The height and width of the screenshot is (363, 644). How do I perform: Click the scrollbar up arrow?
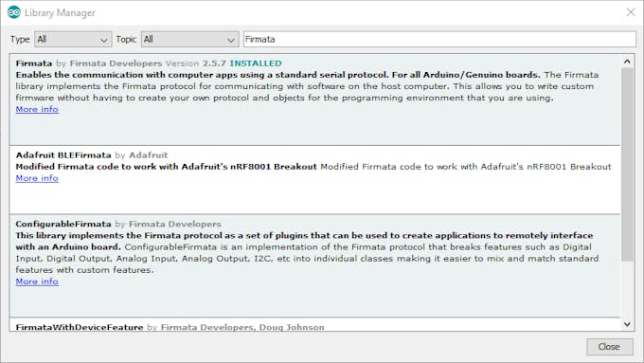[627, 62]
